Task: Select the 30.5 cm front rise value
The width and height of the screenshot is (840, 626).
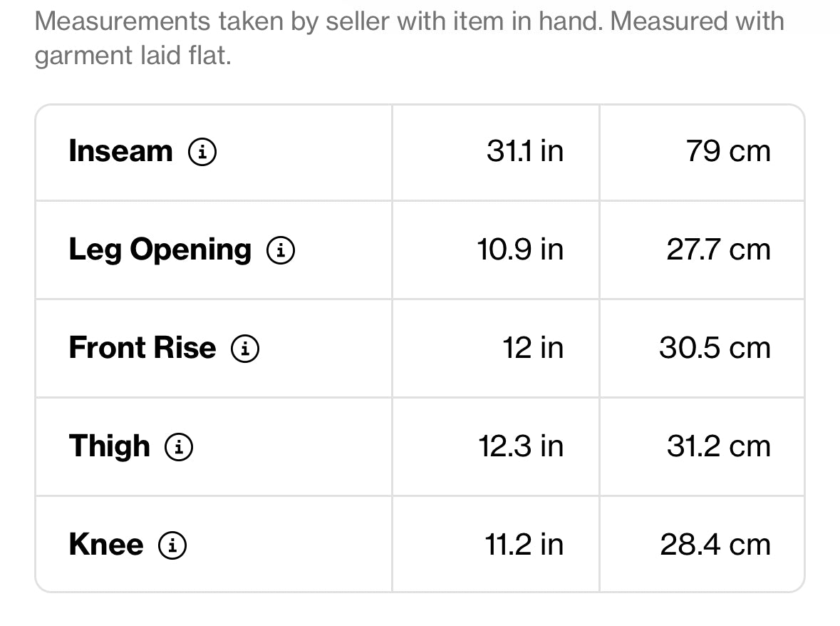Action: coord(715,348)
